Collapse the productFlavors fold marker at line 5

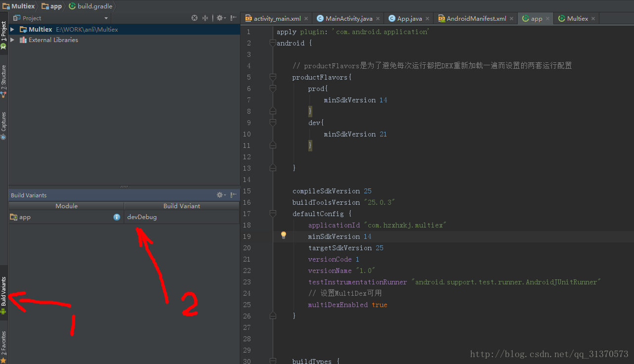[272, 77]
